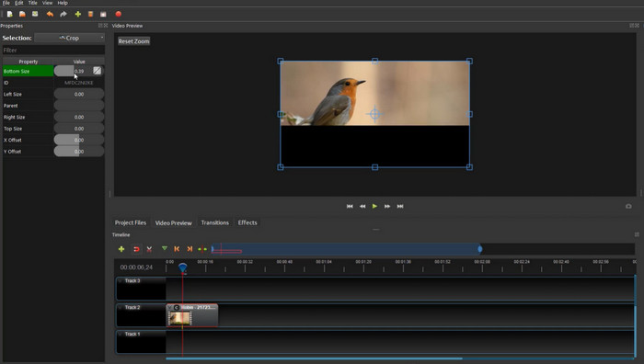
Task: Click the gray Redo arrow
Action: click(x=63, y=14)
